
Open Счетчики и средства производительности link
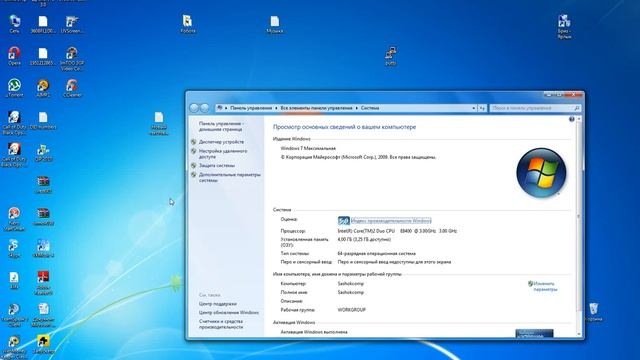point(221,324)
